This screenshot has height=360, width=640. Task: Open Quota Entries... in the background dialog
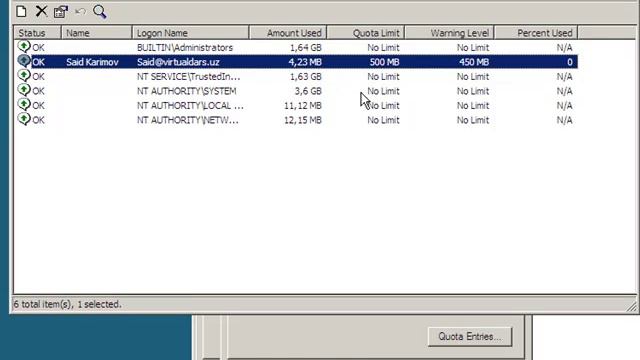click(470, 337)
